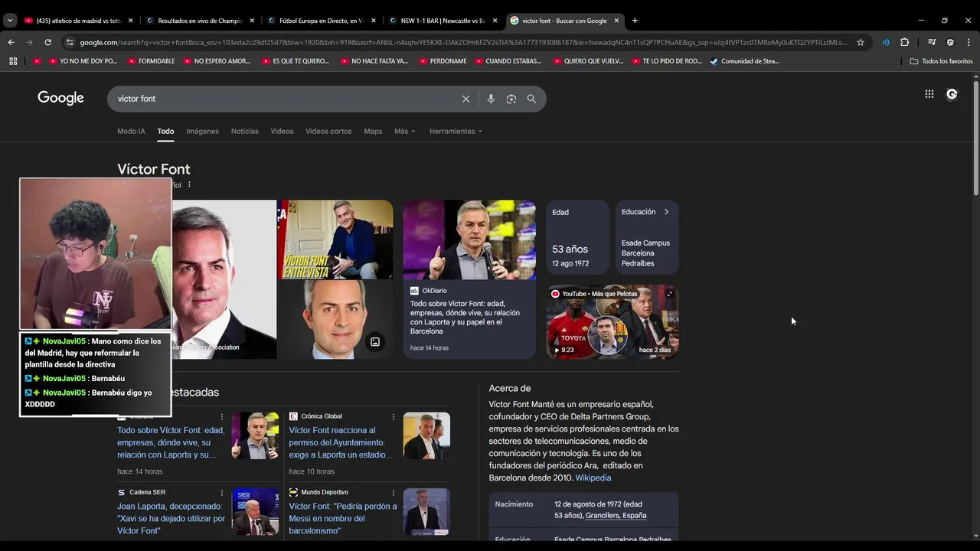Click the Google logo
The image size is (980, 551).
[60, 98]
